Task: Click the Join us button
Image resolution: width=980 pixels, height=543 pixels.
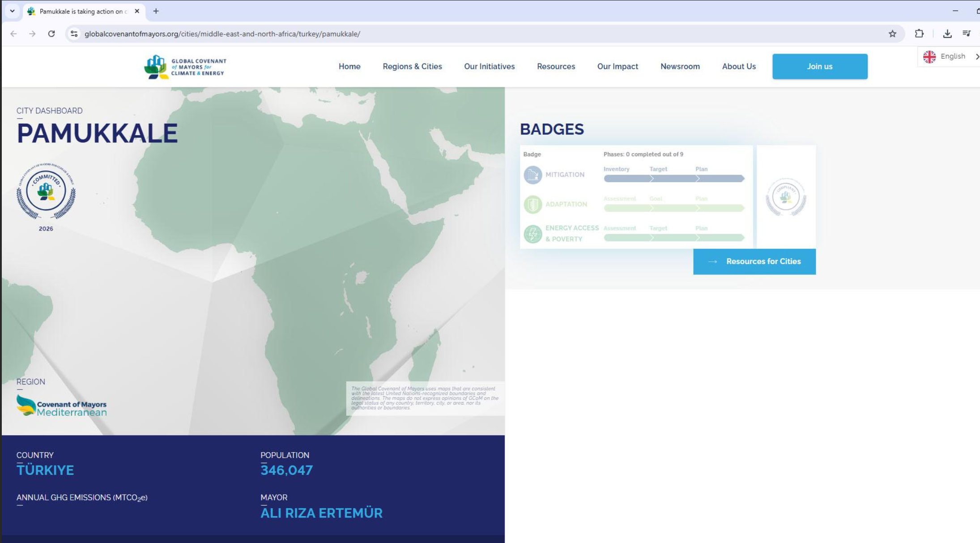Action: 819,66
